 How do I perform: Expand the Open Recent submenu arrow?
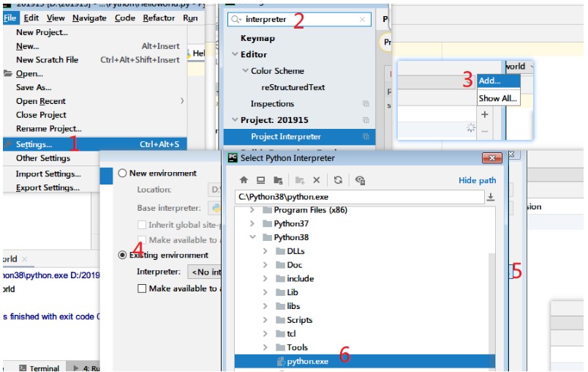pyautogui.click(x=182, y=100)
